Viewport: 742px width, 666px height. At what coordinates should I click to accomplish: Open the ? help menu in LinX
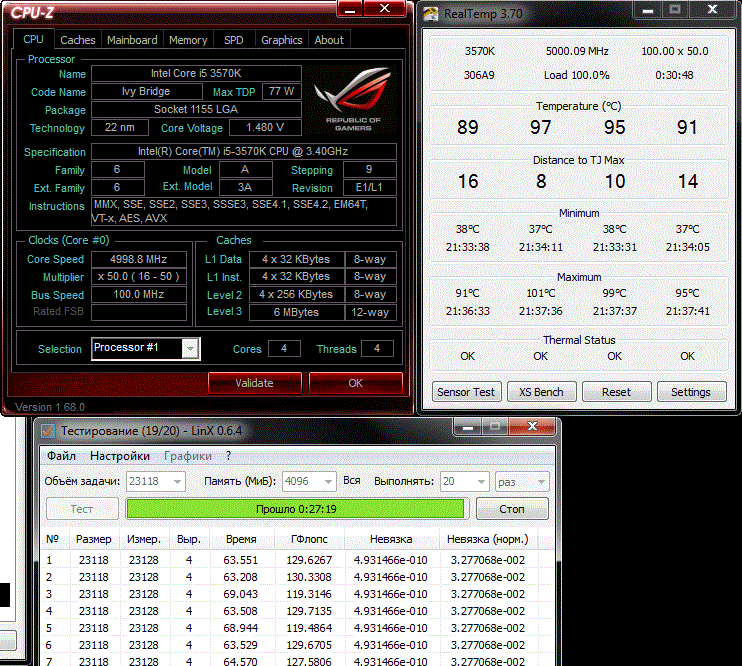pyautogui.click(x=229, y=456)
